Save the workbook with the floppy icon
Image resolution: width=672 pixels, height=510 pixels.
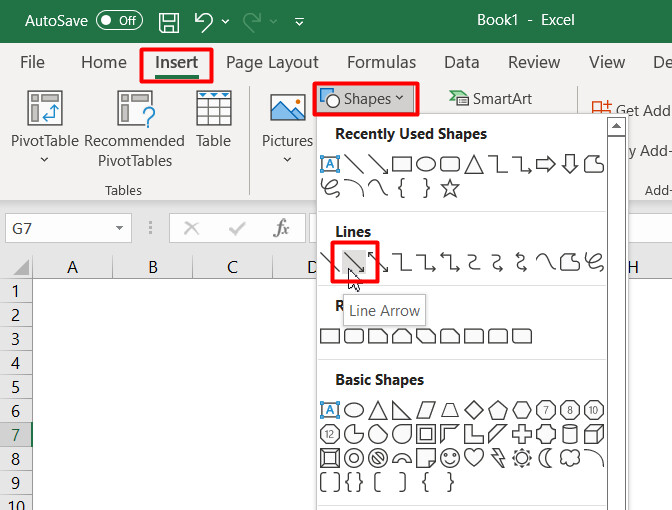tap(169, 21)
